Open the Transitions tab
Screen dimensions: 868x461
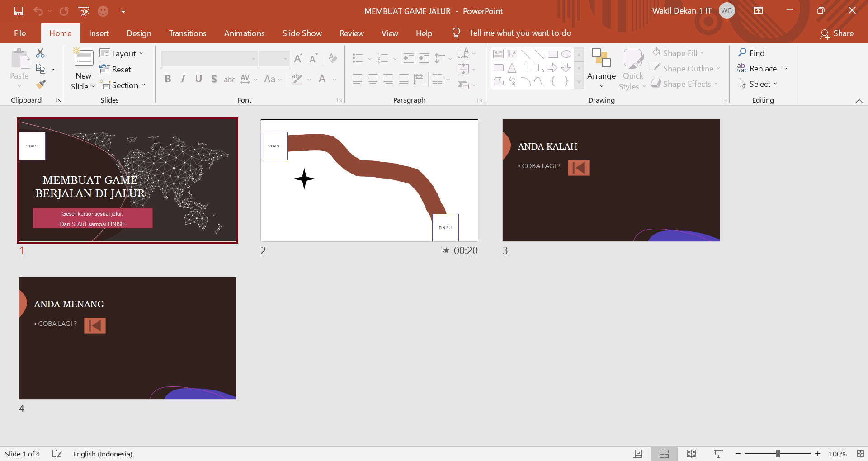click(x=188, y=33)
